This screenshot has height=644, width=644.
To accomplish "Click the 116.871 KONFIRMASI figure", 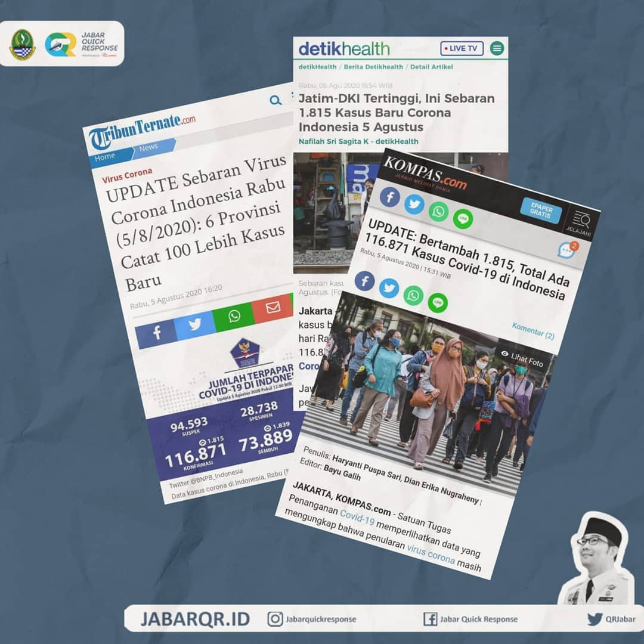I will [x=196, y=455].
